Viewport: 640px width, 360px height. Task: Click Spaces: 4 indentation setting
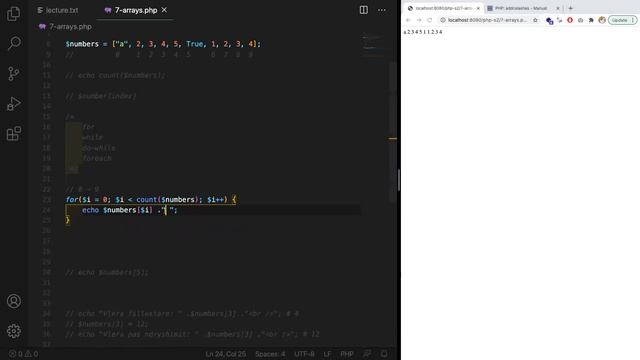270,354
